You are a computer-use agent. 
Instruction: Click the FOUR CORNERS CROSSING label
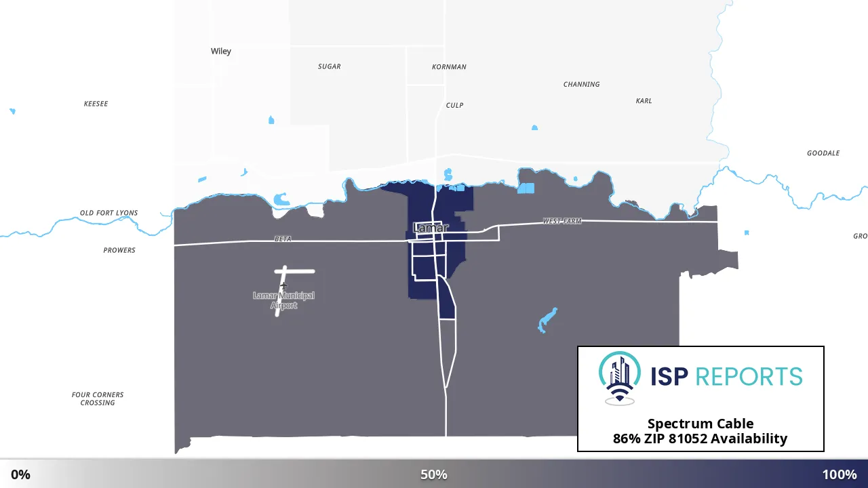[98, 399]
